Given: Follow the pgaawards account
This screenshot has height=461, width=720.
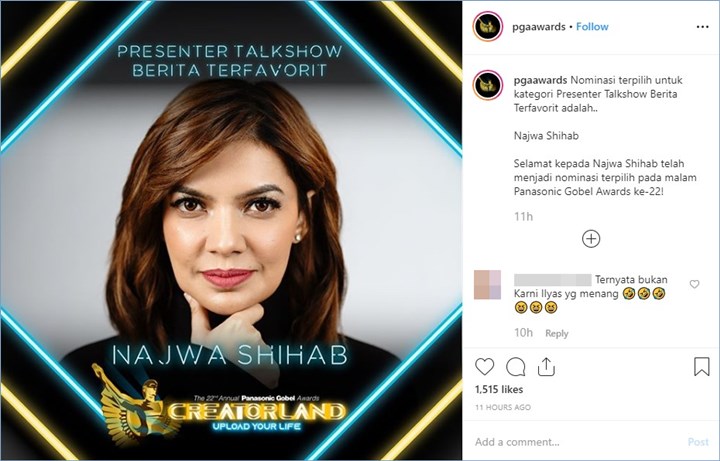Looking at the screenshot, I should coord(592,27).
